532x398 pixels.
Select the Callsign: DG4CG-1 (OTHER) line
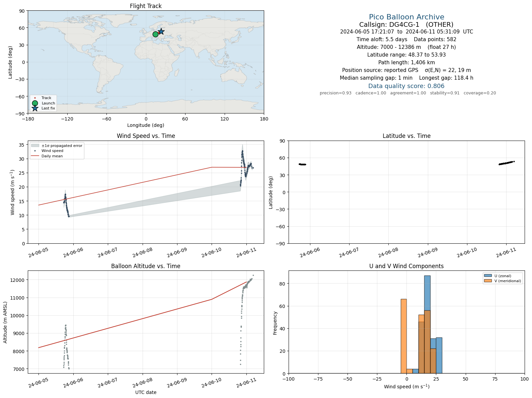pos(406,24)
